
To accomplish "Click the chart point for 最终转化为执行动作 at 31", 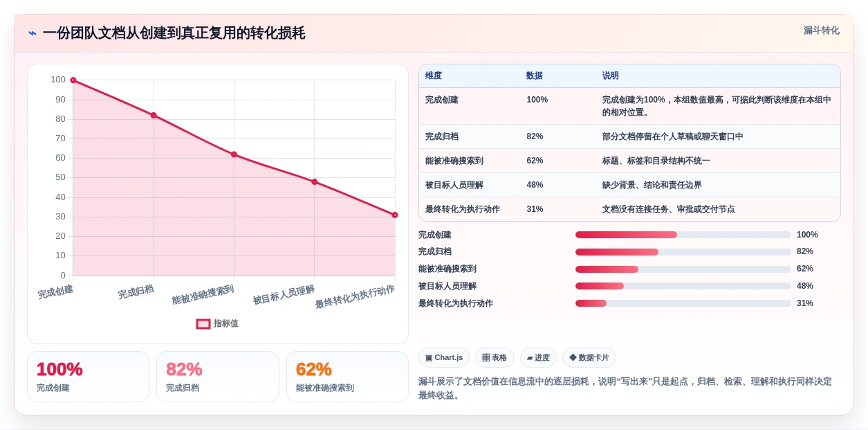I will 395,215.
